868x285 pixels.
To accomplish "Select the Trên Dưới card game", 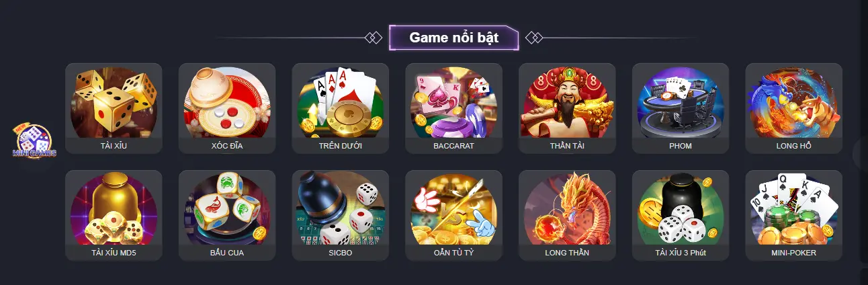I will click(x=341, y=108).
